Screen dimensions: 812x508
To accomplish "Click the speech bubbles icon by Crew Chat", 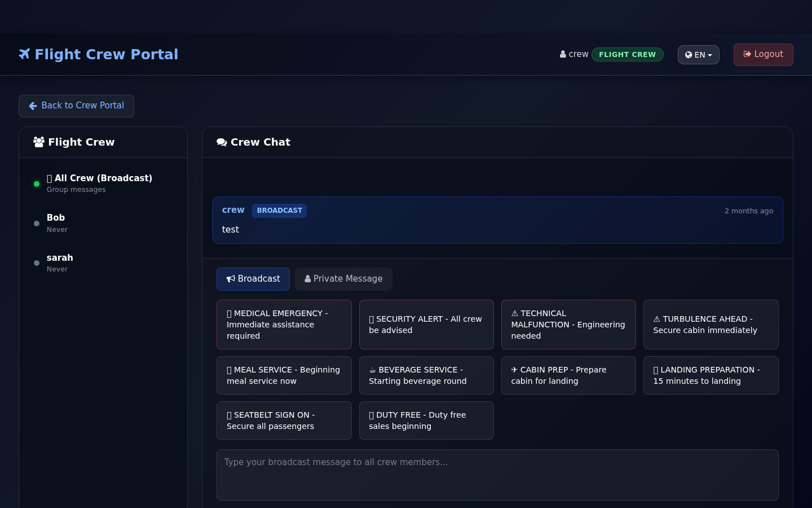I will click(222, 142).
